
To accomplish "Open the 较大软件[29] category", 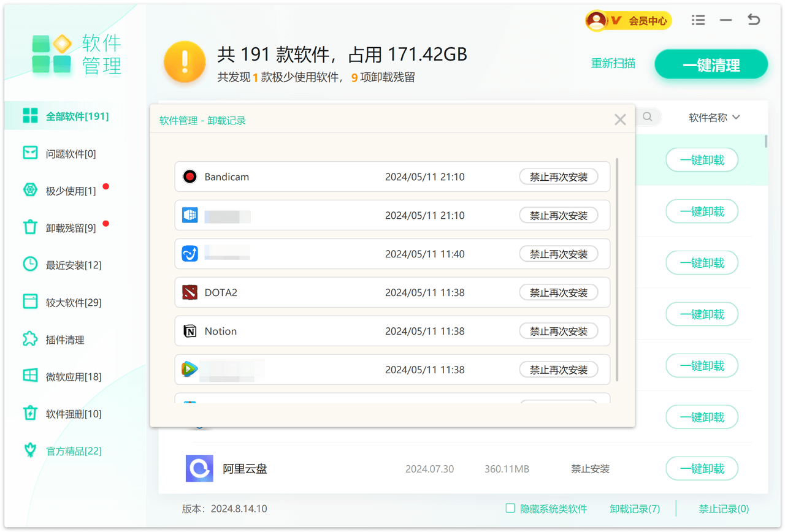I will tap(73, 302).
